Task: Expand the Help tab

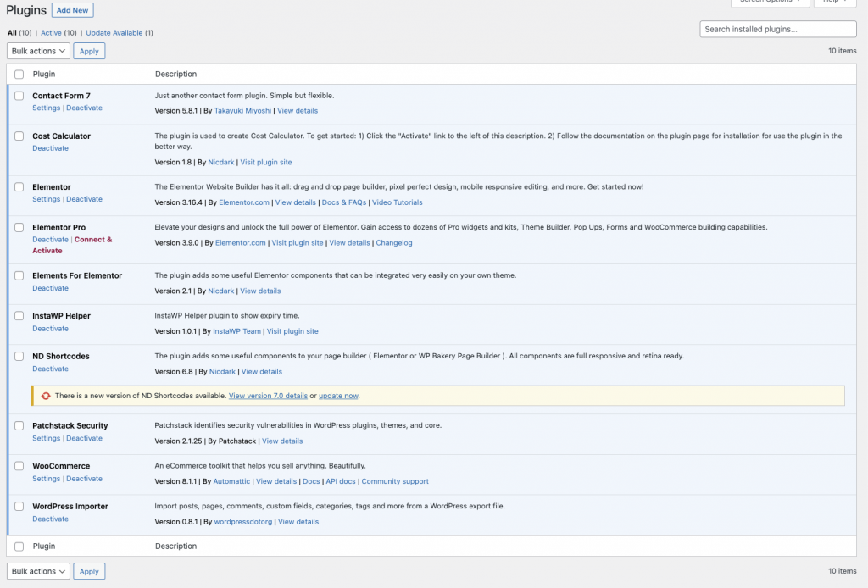Action: (x=834, y=2)
